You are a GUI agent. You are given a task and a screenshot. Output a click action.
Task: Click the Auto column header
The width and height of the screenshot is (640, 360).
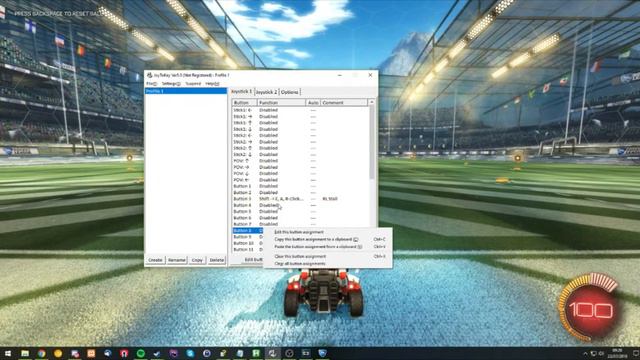click(x=313, y=102)
